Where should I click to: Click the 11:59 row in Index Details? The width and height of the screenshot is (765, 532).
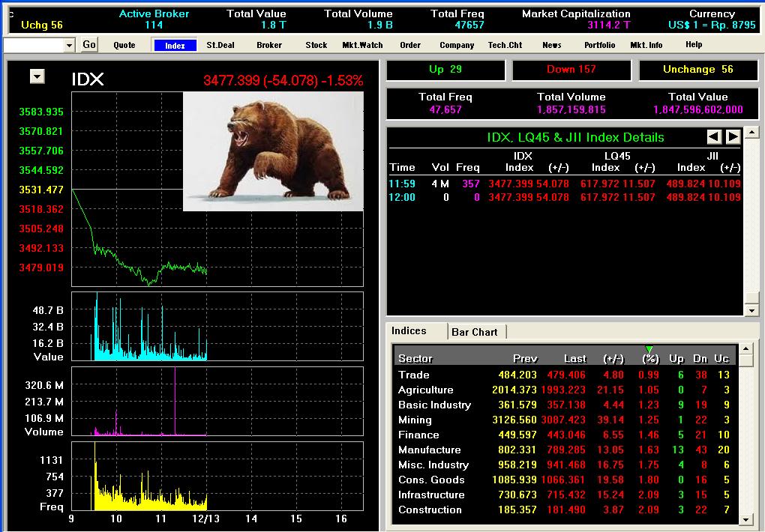pos(565,184)
